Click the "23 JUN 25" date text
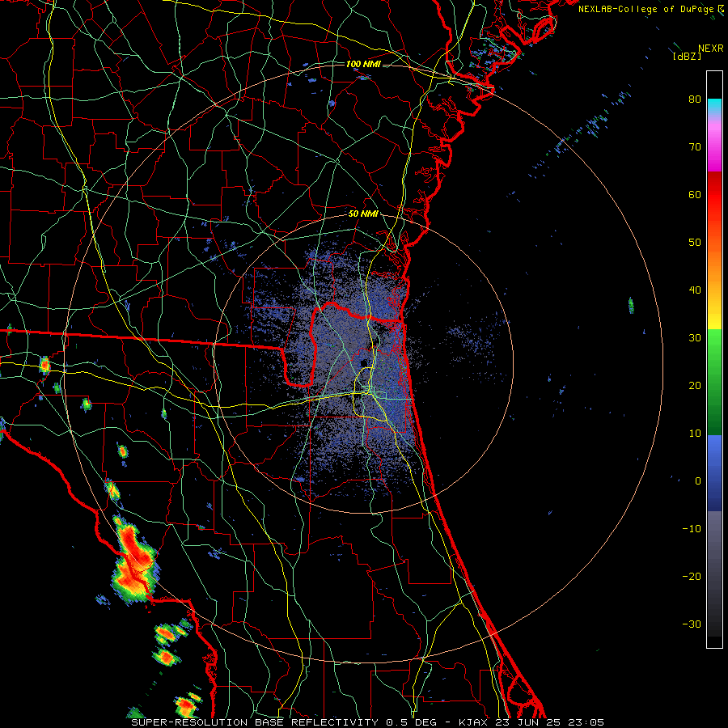 coord(528,722)
